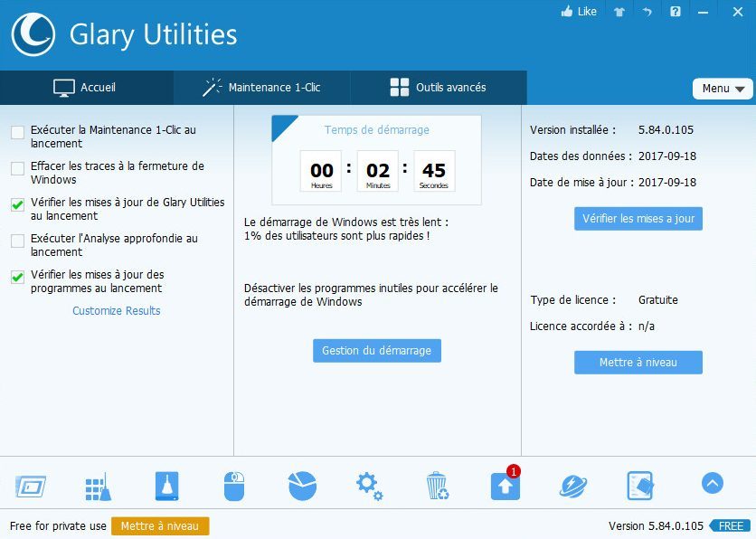Click the question mark help icon
This screenshot has width=756, height=539.
pyautogui.click(x=676, y=12)
